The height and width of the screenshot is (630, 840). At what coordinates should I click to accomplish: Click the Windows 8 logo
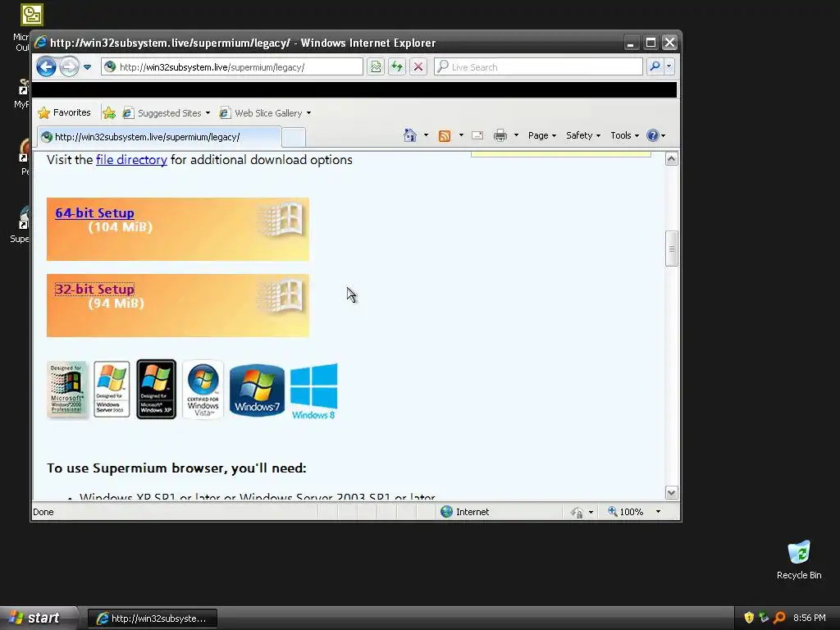[314, 391]
